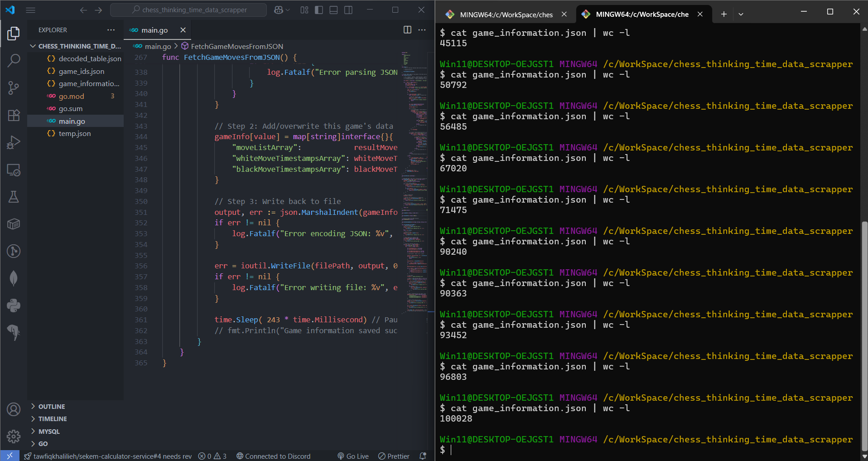The width and height of the screenshot is (868, 461).
Task: Open the Testing flask view
Action: (14, 197)
